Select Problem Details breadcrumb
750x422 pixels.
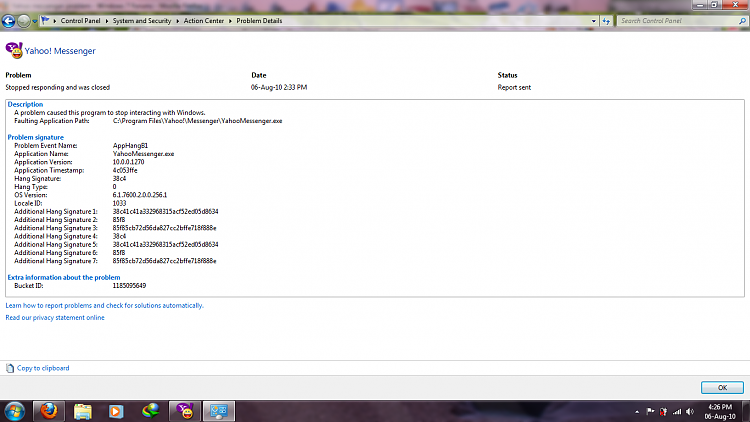pos(259,21)
